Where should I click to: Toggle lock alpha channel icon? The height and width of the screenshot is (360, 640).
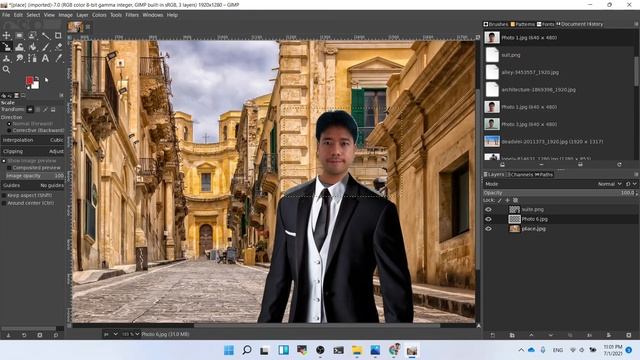coord(516,200)
